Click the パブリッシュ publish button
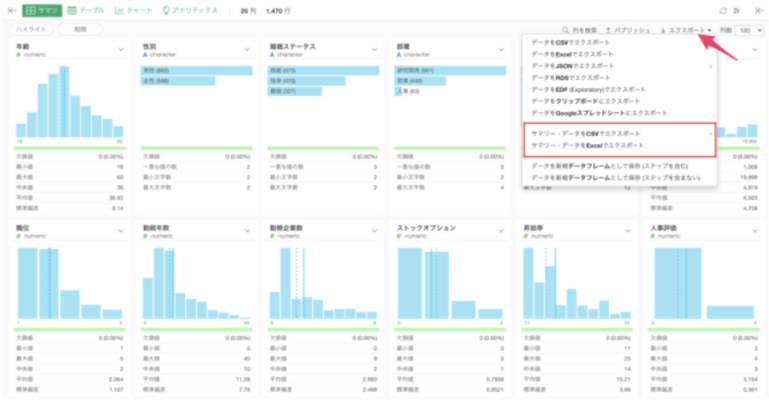This screenshot has height=400, width=769. (627, 30)
